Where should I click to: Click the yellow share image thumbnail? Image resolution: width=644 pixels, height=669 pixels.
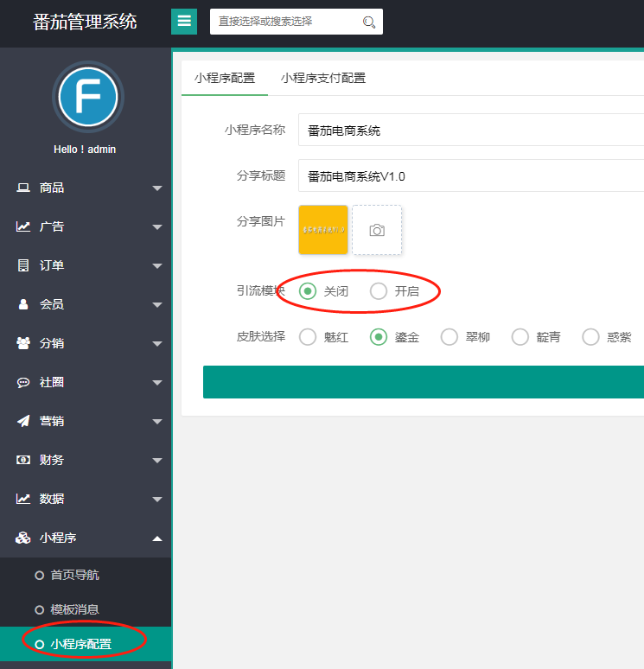tap(323, 230)
